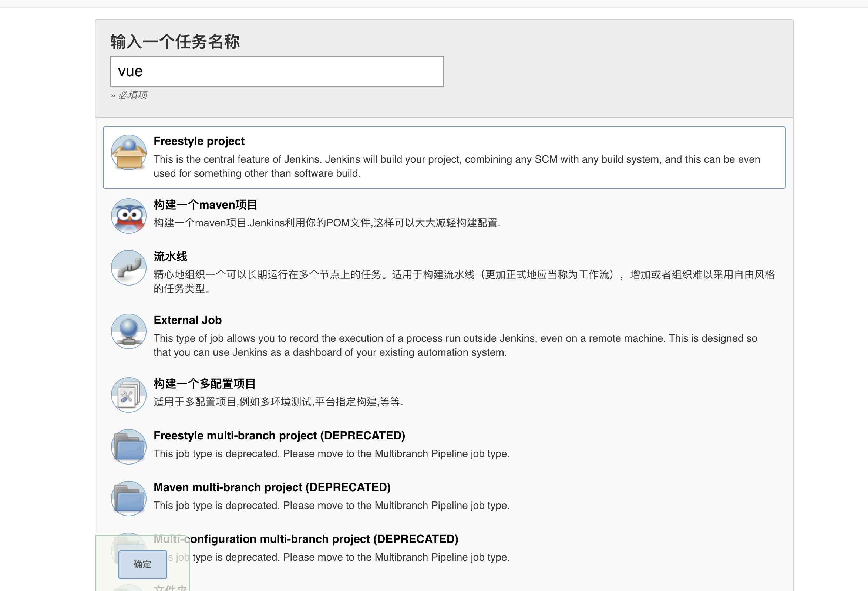Pick the External Job title
The image size is (868, 591).
click(x=188, y=320)
